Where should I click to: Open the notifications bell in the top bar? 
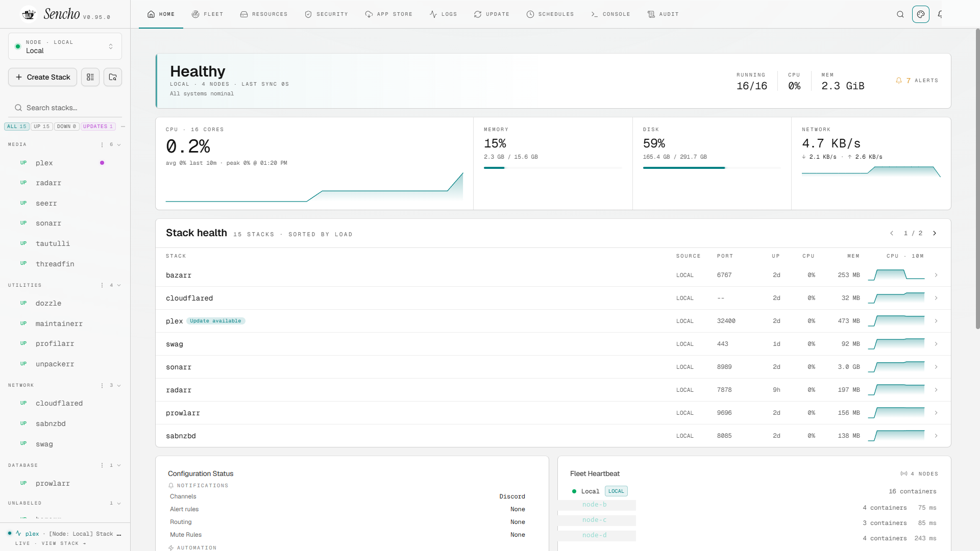[x=940, y=14]
